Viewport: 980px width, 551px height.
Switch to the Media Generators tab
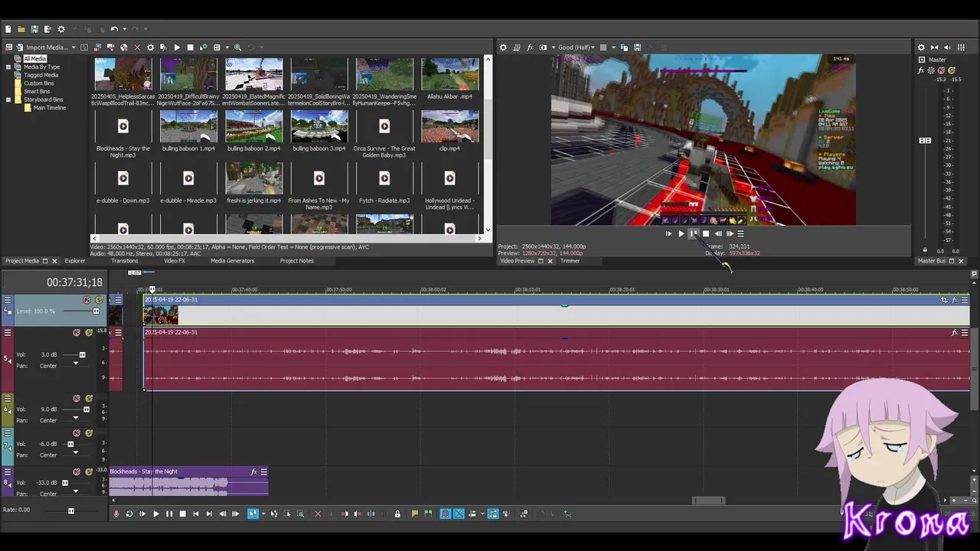232,261
